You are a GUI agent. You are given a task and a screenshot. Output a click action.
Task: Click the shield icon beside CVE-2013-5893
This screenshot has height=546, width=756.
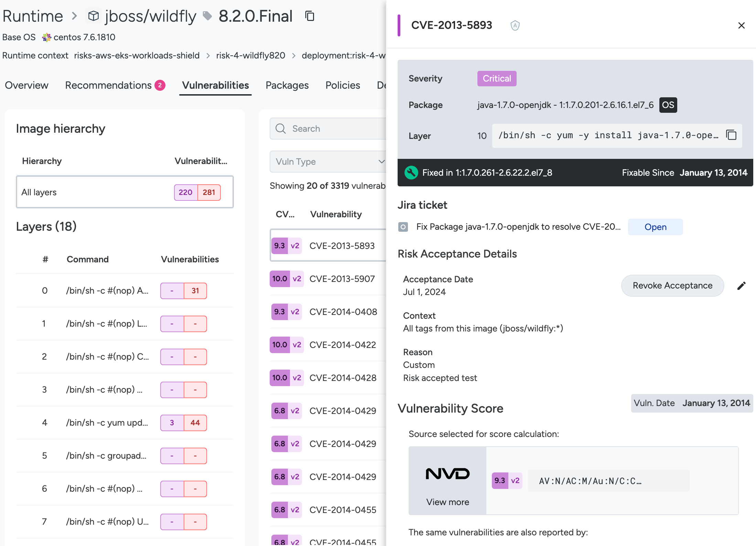[x=515, y=25]
